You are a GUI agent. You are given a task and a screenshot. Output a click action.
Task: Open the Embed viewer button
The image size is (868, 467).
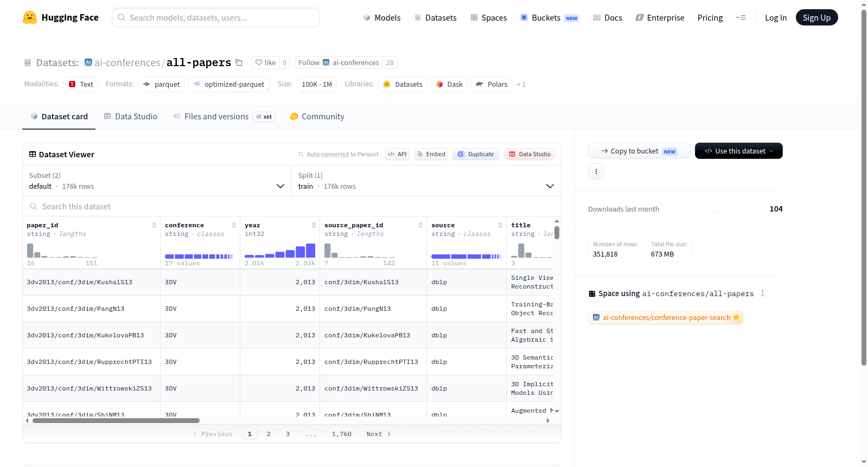(x=431, y=154)
